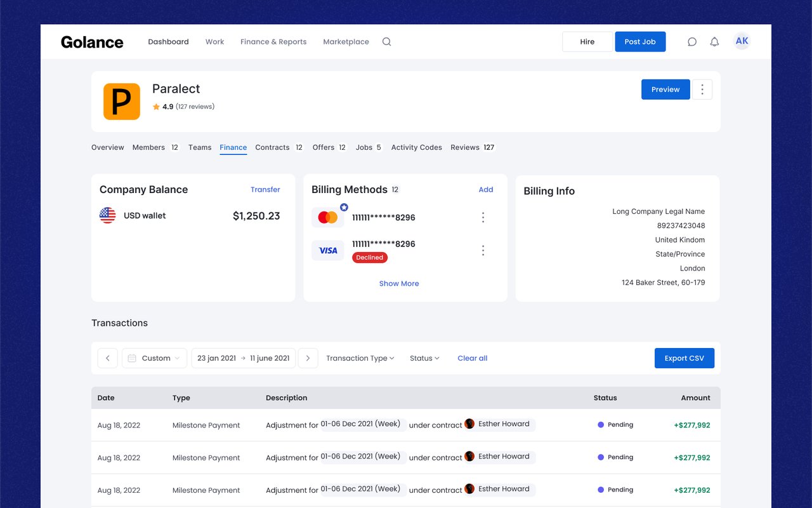Click the AK user avatar
The width and height of the screenshot is (812, 508).
click(742, 41)
